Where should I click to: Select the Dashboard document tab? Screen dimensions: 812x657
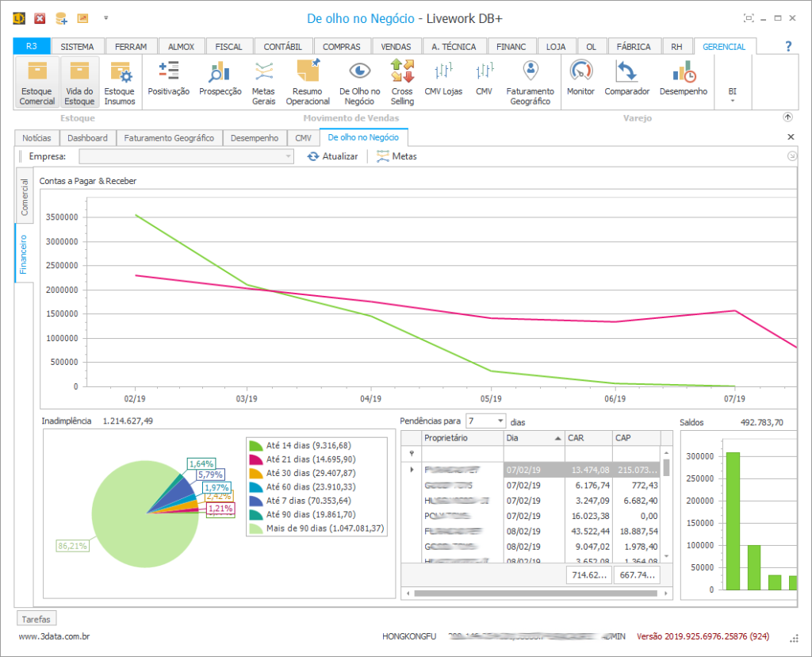click(x=87, y=138)
